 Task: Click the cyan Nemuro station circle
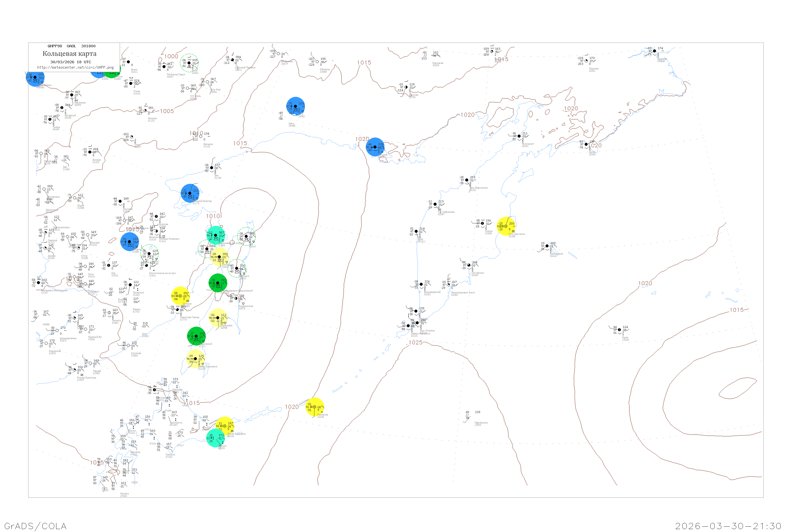(215, 438)
